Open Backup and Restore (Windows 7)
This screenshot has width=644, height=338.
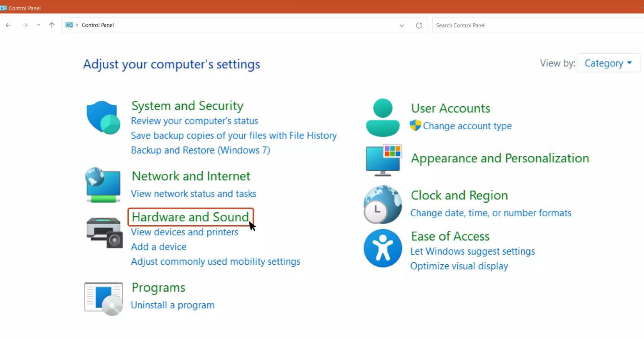coord(200,150)
